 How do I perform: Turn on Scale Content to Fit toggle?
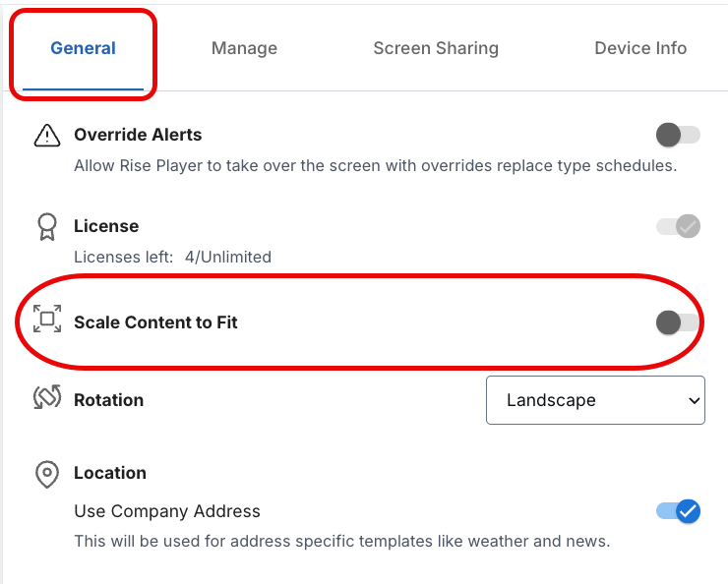point(678,322)
